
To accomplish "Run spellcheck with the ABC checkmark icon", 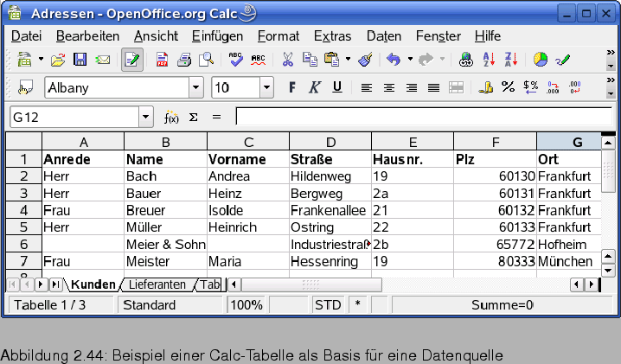I will click(235, 60).
